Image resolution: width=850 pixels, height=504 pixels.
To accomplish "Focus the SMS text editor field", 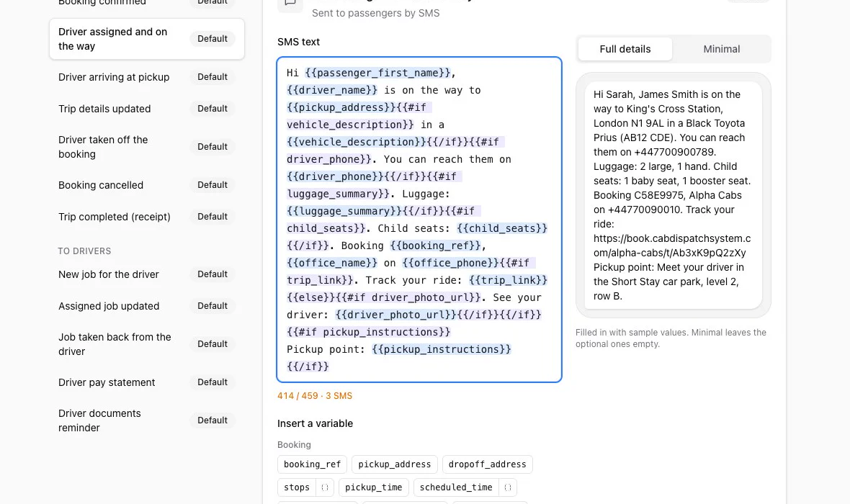I will click(419, 220).
